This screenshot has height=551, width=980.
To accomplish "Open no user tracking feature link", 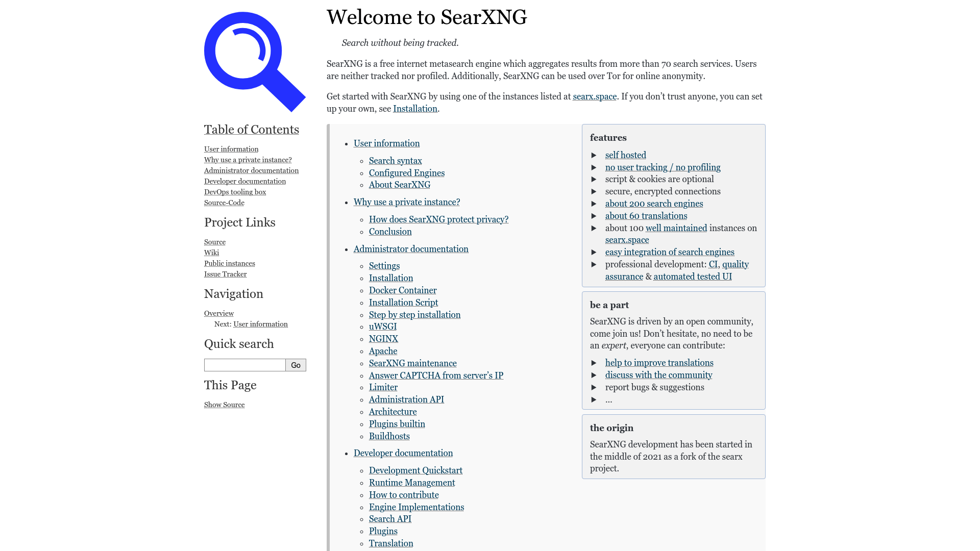I will 663,167.
